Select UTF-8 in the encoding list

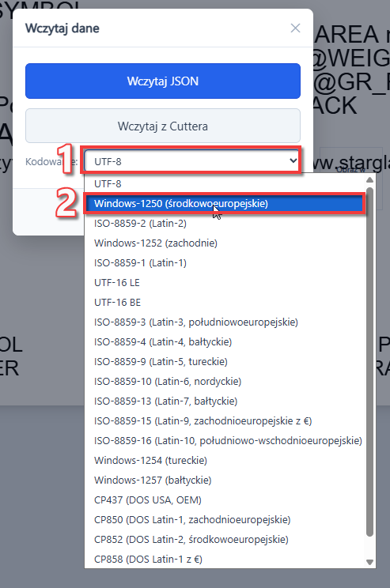[x=225, y=183]
